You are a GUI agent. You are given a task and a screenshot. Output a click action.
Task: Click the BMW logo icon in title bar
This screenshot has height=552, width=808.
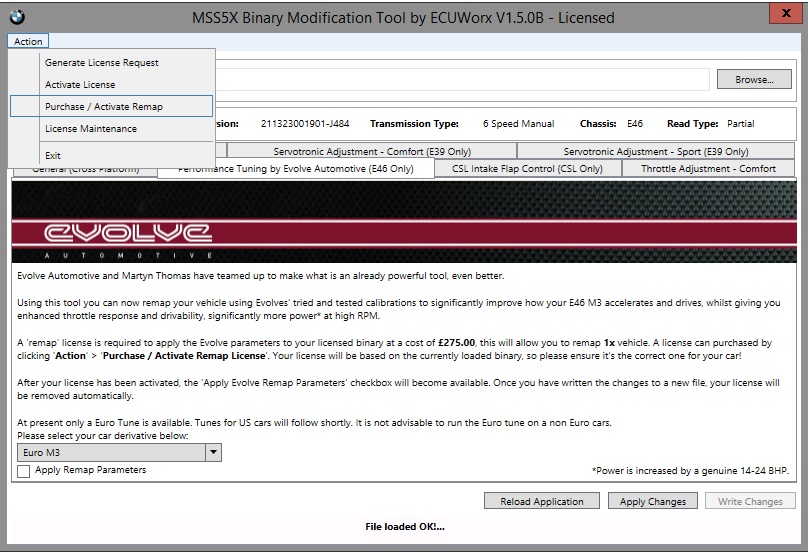click(x=17, y=17)
